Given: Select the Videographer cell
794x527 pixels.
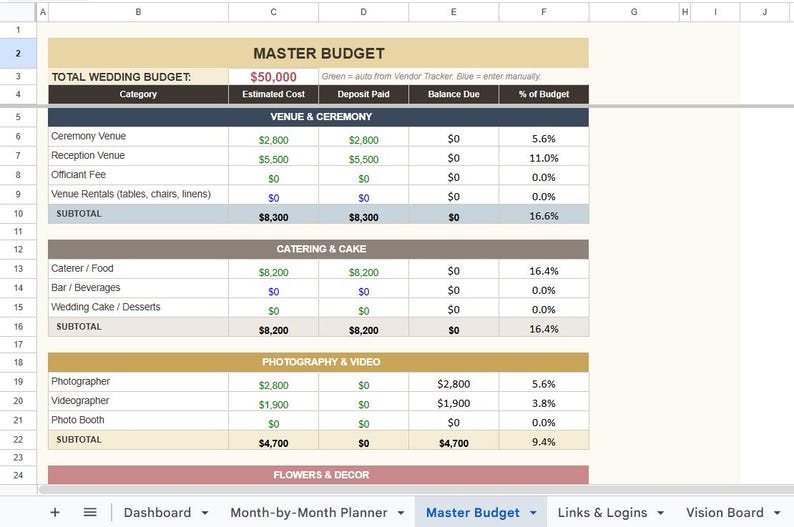Looking at the screenshot, I should 138,401.
